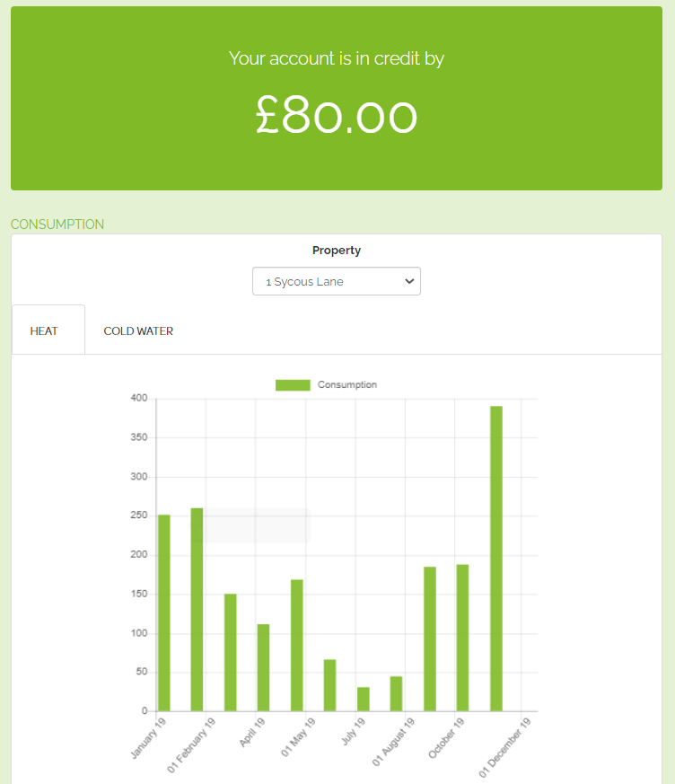Toggle the Consumption legend color box
Screen dimensions: 675x784
(293, 384)
